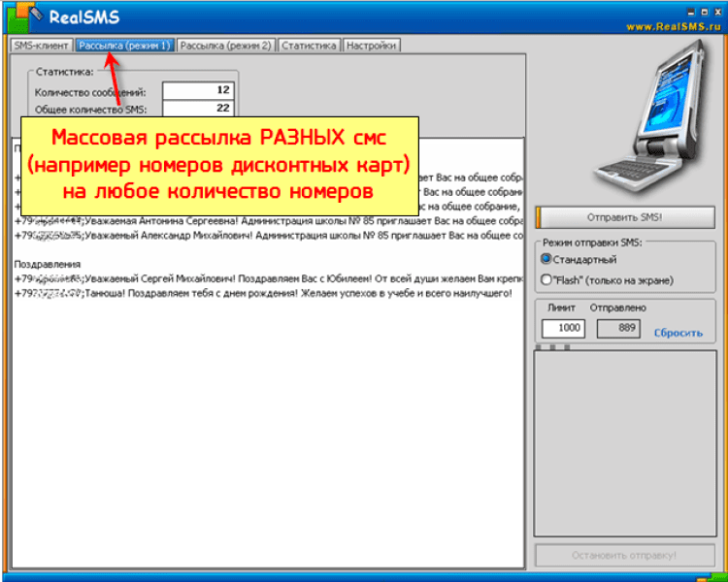This screenshot has width=728, height=582.
Task: Click the empty log panel below Лимит
Action: click(x=625, y=443)
